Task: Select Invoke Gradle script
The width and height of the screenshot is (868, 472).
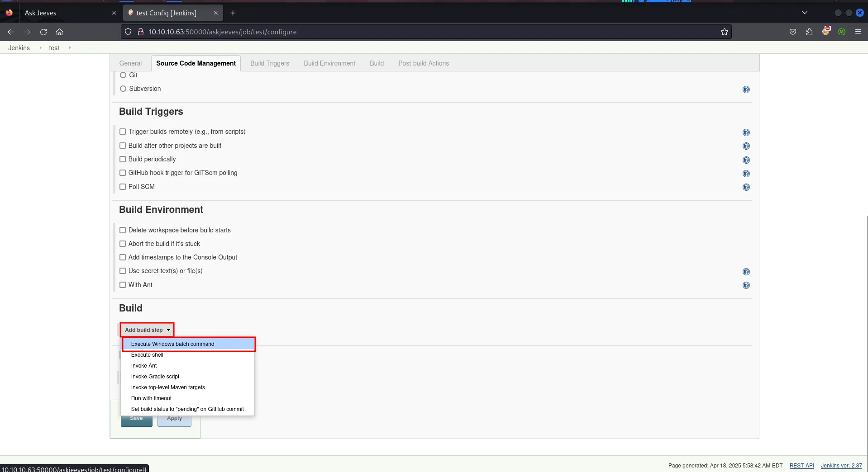Action: click(188, 377)
